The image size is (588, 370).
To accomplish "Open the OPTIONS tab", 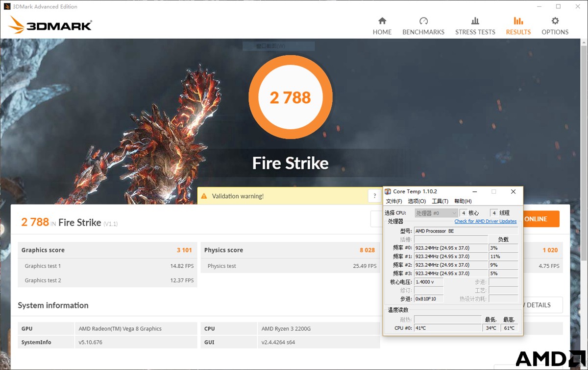I will pos(555,26).
